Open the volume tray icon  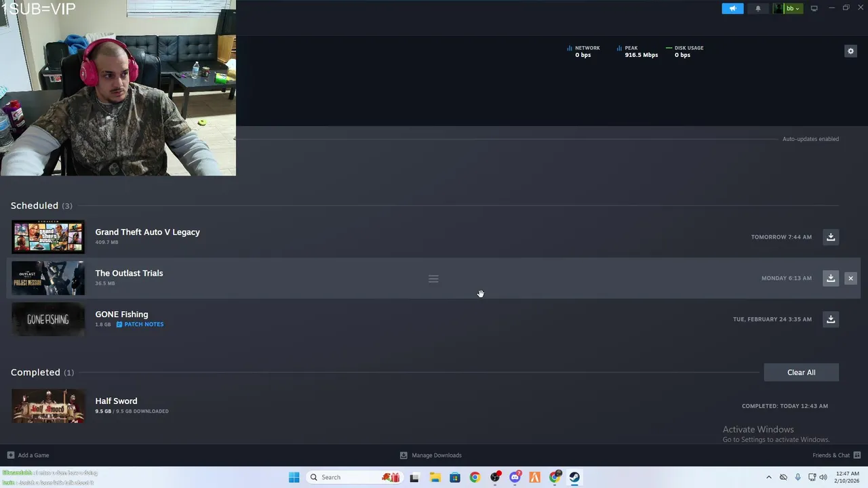coord(823,477)
